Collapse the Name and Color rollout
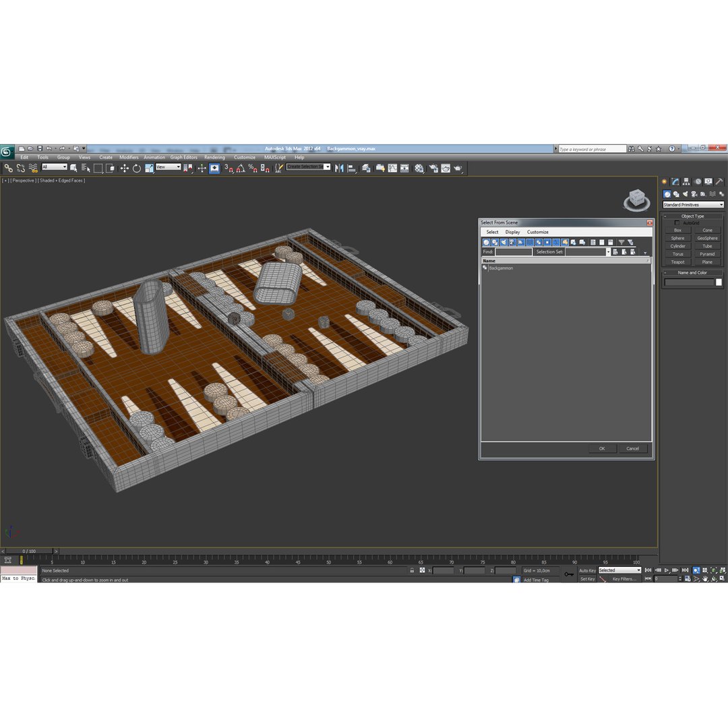The image size is (728, 728). [692, 272]
